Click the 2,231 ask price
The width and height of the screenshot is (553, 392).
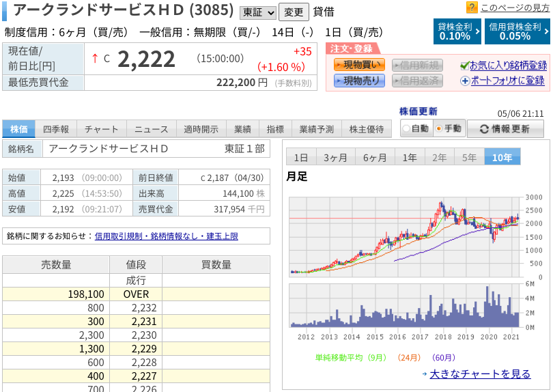144,322
